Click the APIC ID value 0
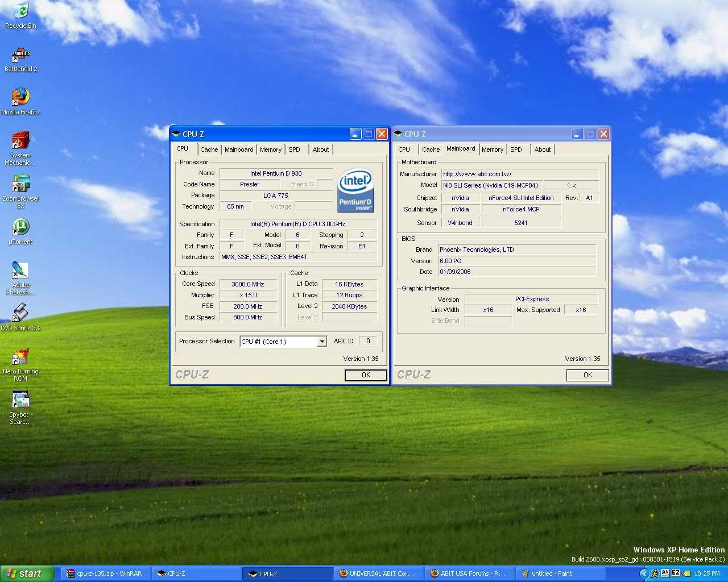The image size is (728, 582). pyautogui.click(x=368, y=341)
